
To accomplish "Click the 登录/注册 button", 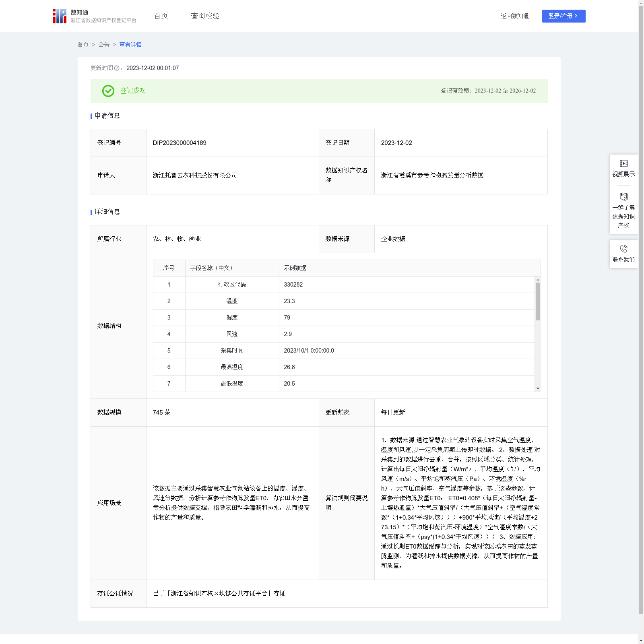I will coord(563,16).
